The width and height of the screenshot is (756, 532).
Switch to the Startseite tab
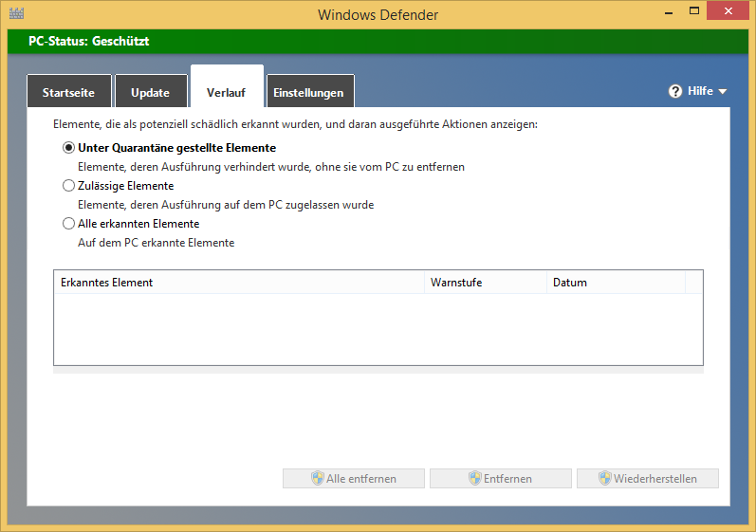[x=69, y=91]
